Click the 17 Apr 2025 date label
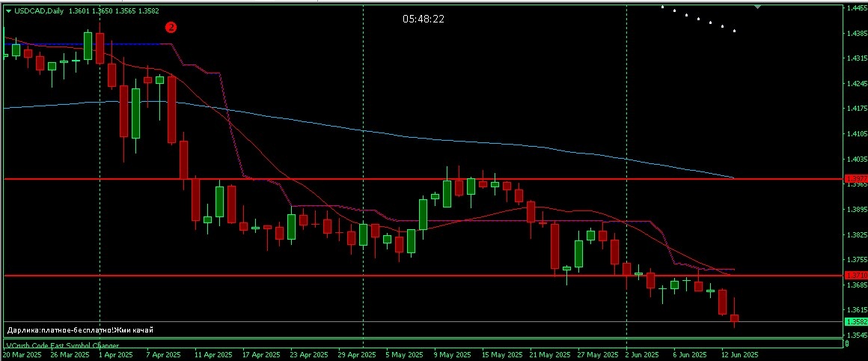Image resolution: width=868 pixels, height=361 pixels. [x=262, y=354]
